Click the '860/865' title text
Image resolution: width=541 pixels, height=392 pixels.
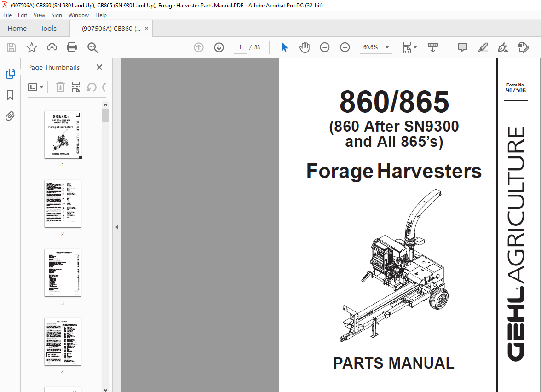[394, 102]
